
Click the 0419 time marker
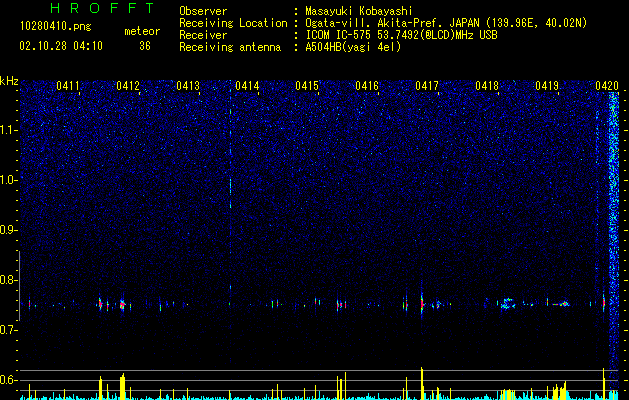coord(547,86)
